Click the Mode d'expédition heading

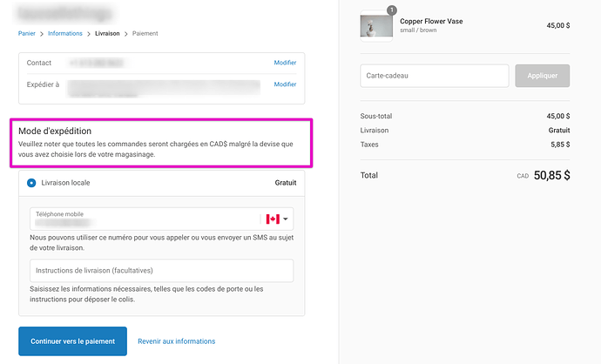pyautogui.click(x=55, y=131)
